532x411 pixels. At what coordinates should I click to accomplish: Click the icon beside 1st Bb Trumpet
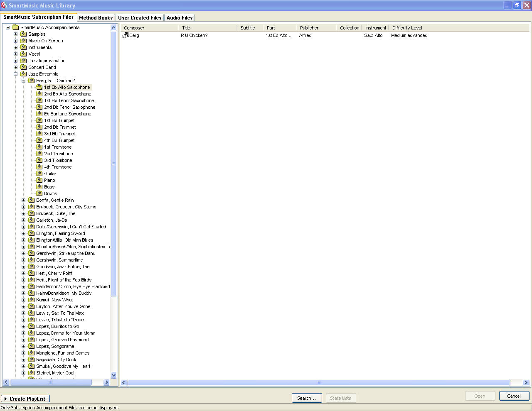[x=39, y=120]
